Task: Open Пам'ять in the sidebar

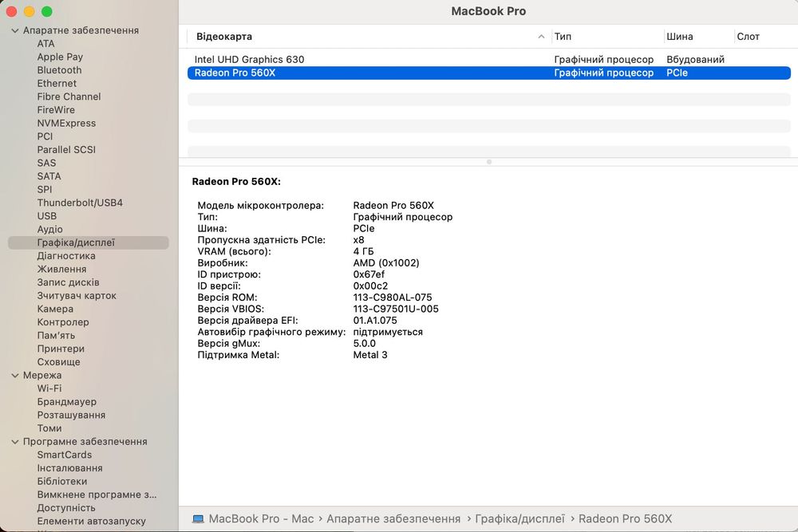Action: click(56, 335)
